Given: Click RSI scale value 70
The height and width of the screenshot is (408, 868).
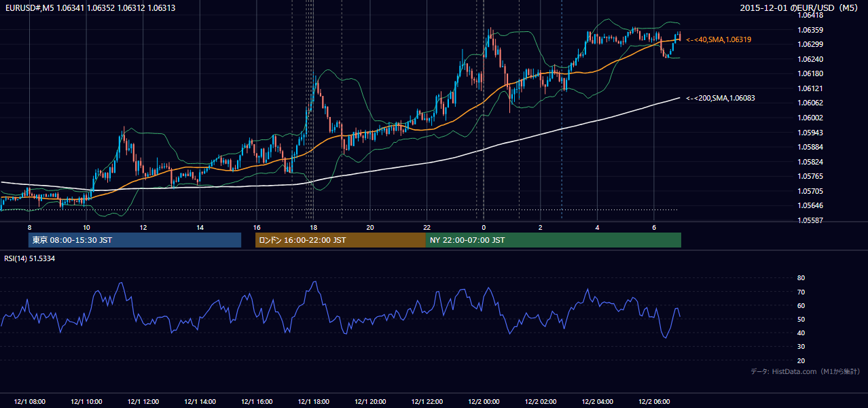Looking at the screenshot, I should click(801, 292).
